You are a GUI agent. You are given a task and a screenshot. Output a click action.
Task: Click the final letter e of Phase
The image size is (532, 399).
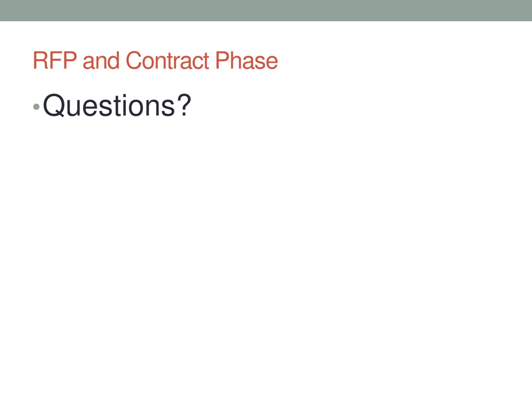point(272,63)
